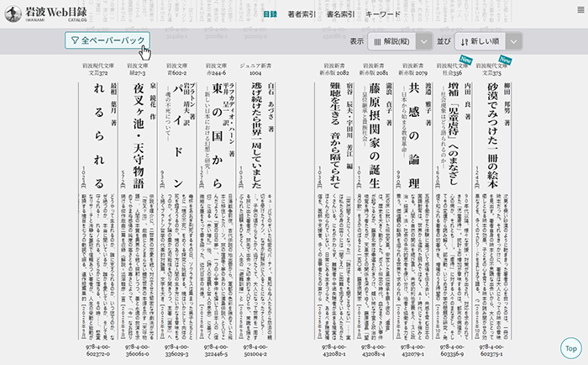Click the 表示 label

click(357, 41)
